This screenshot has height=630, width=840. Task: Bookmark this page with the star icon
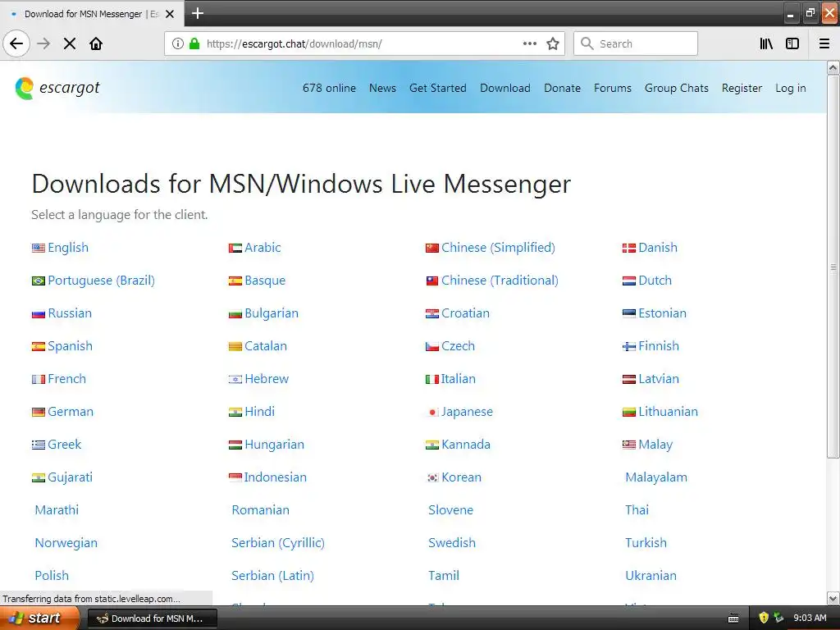[x=553, y=43]
